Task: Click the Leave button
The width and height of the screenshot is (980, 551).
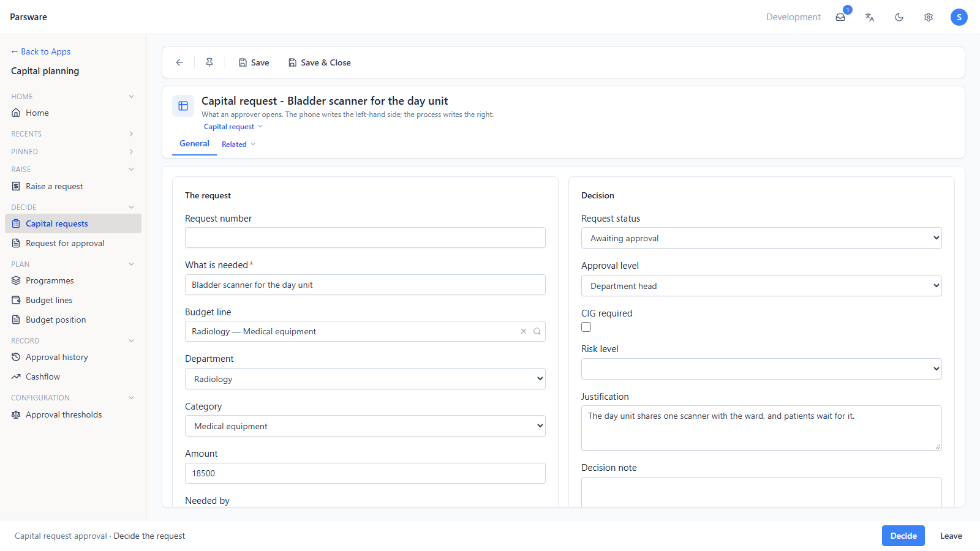Action: [x=951, y=536]
